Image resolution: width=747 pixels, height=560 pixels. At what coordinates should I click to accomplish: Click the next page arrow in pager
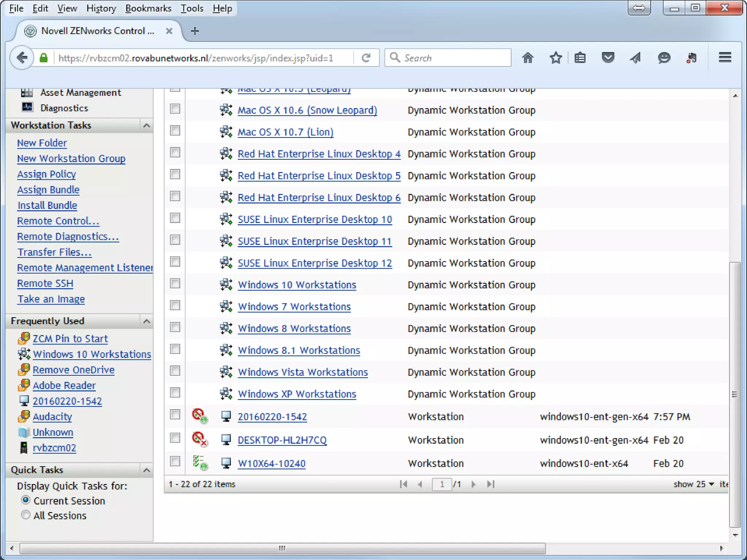[x=473, y=484]
